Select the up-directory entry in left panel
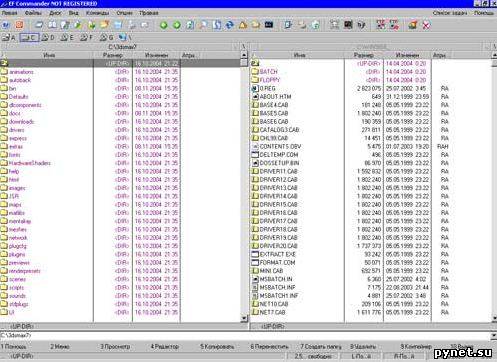497x362 pixels. click(120, 63)
